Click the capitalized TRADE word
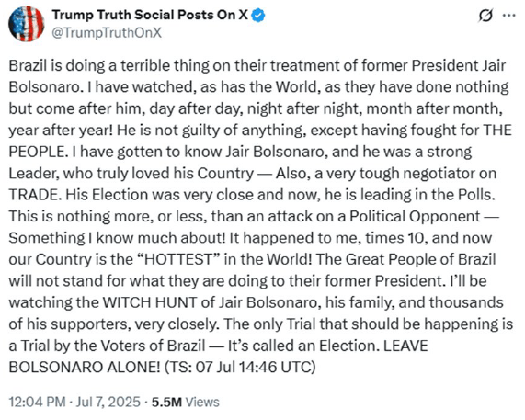525x420 pixels. [35, 195]
